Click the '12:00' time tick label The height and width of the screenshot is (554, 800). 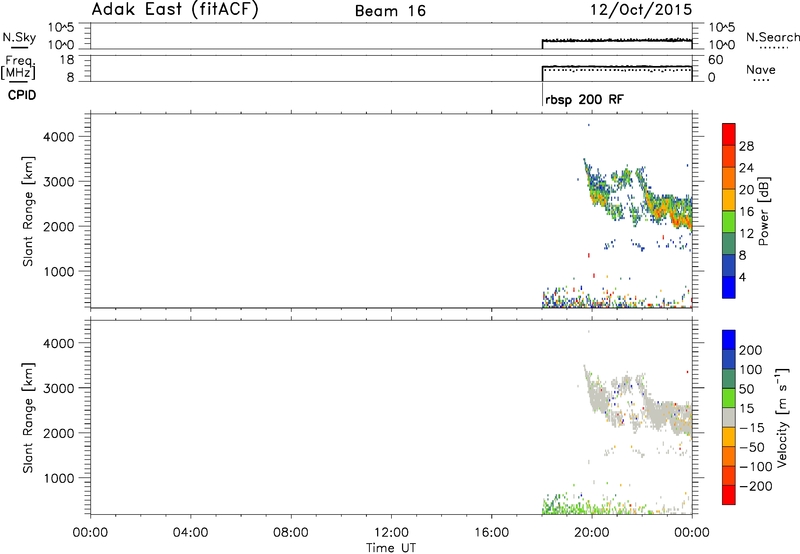(x=391, y=533)
